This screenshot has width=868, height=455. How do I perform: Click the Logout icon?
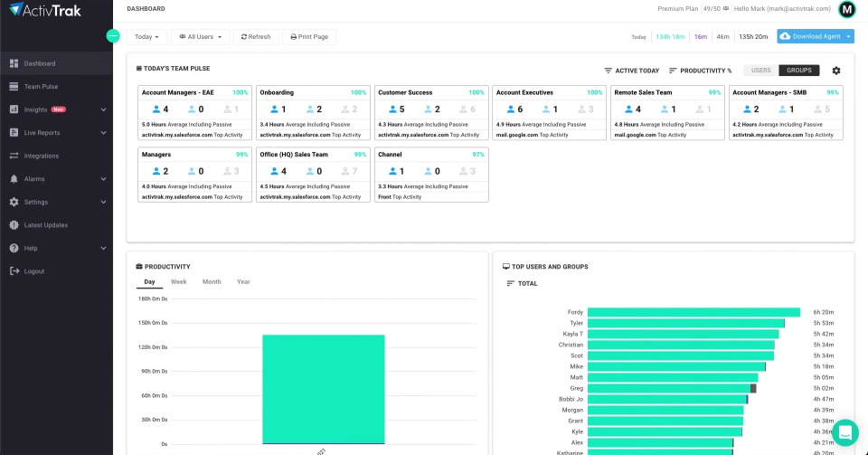point(14,271)
